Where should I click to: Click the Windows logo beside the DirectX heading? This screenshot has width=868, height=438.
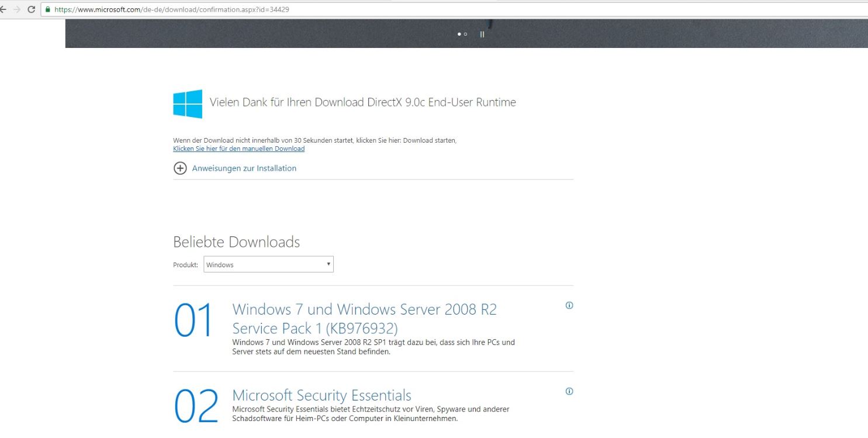pyautogui.click(x=188, y=104)
